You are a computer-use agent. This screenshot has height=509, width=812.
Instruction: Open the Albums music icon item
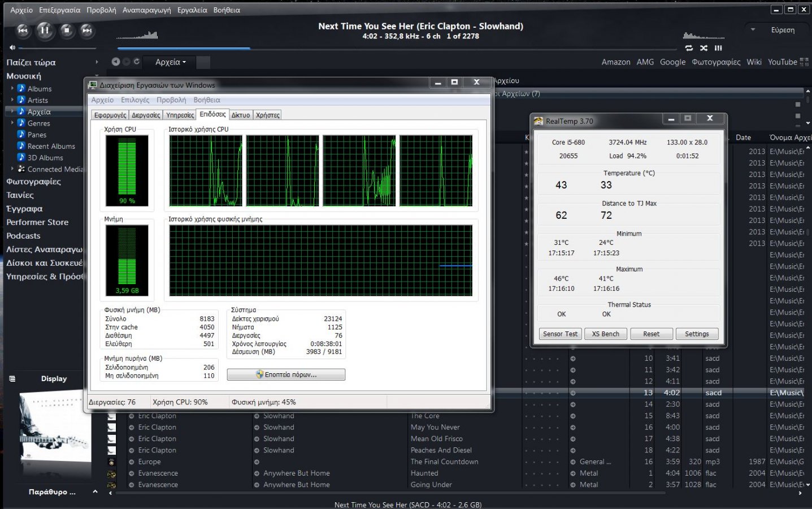[x=21, y=88]
